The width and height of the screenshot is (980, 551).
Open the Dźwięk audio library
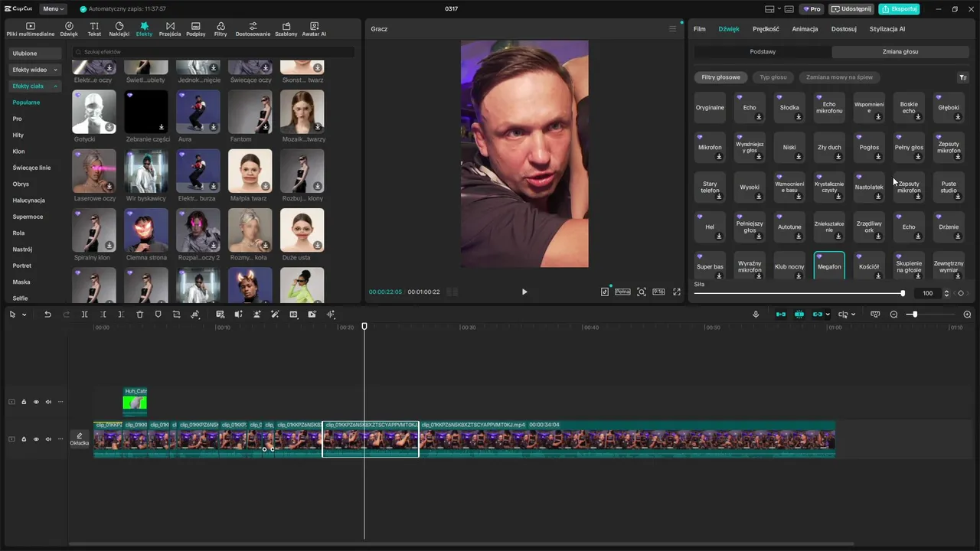click(x=69, y=29)
